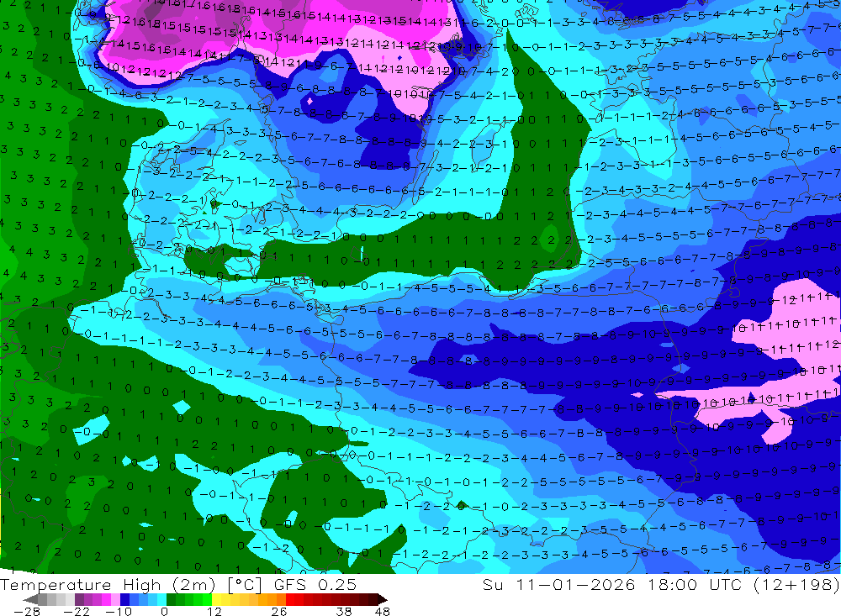Click the dark green legend swatch right of 0
Viewport: 841px width, 616px height.
tap(171, 599)
